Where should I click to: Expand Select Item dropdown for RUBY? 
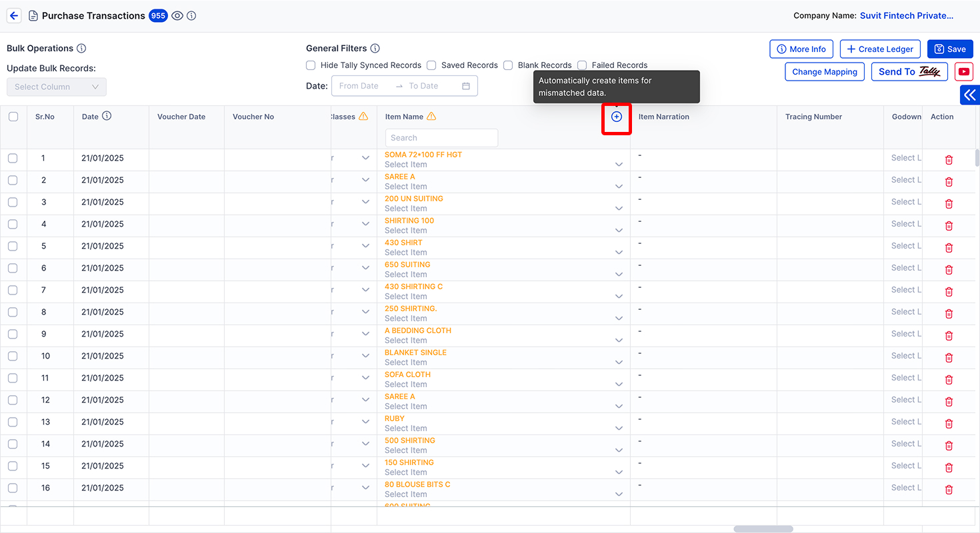pyautogui.click(x=619, y=428)
